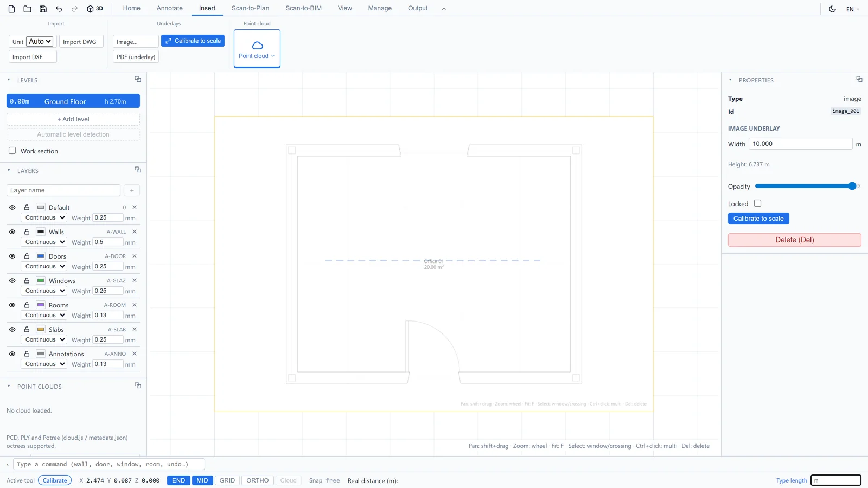This screenshot has width=868, height=488.
Task: Pop out the Point Clouds panel
Action: [x=138, y=386]
